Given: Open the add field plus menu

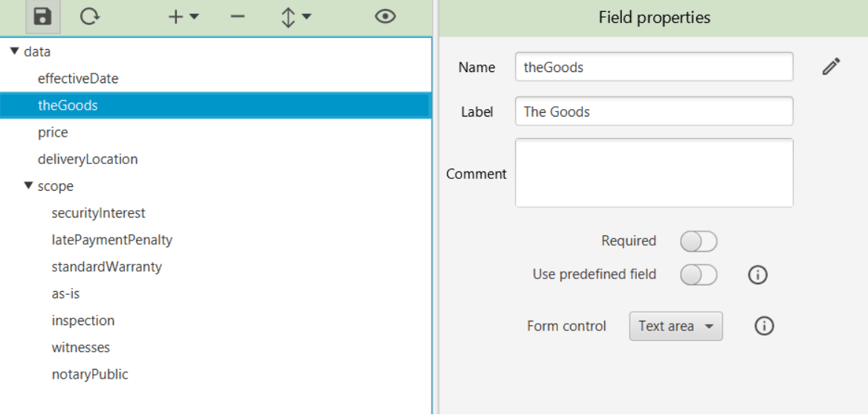Looking at the screenshot, I should pyautogui.click(x=183, y=17).
